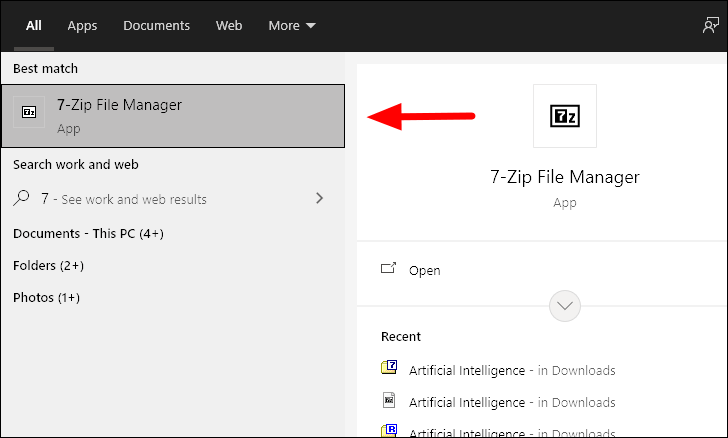Image resolution: width=728 pixels, height=438 pixels.
Task: Switch to the Documents tab
Action: (156, 26)
